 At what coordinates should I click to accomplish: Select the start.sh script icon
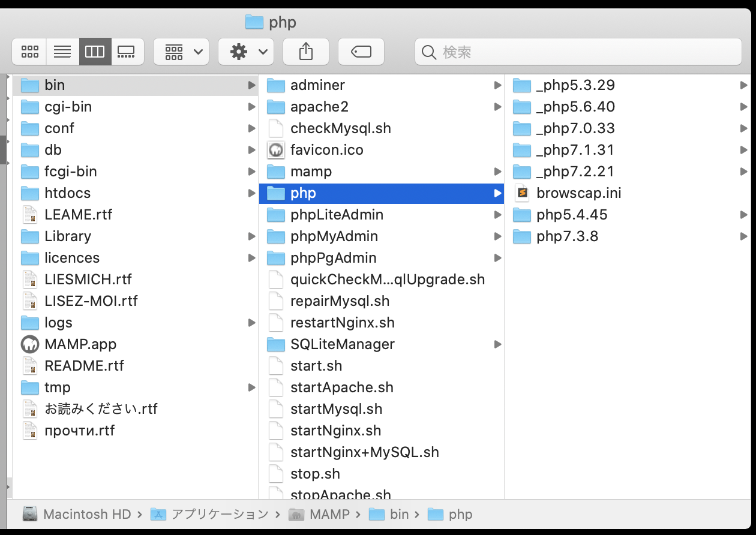click(275, 366)
